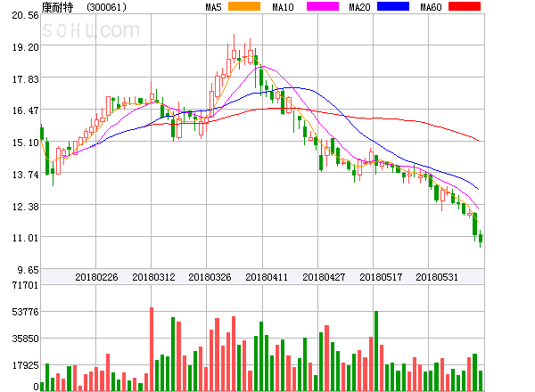
Task: Click the 20180427 date label
Action: (324, 277)
